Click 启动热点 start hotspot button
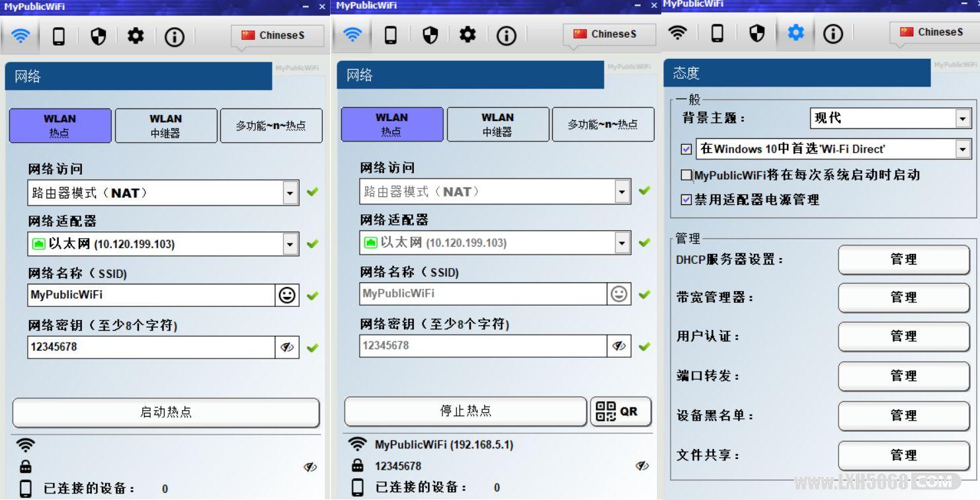Viewport: 980px width, 500px height. 166,413
